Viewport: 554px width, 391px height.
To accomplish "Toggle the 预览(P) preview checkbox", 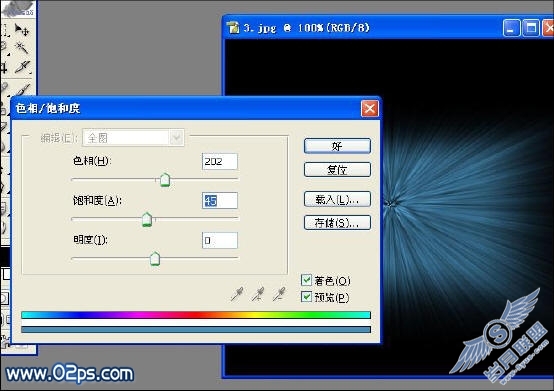I will (x=306, y=297).
